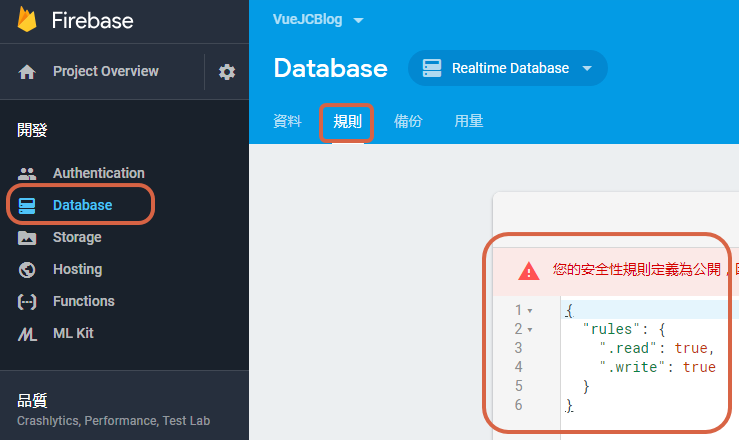Viewport: 739px width, 440px height.
Task: Click the Database page heading
Action: (330, 68)
